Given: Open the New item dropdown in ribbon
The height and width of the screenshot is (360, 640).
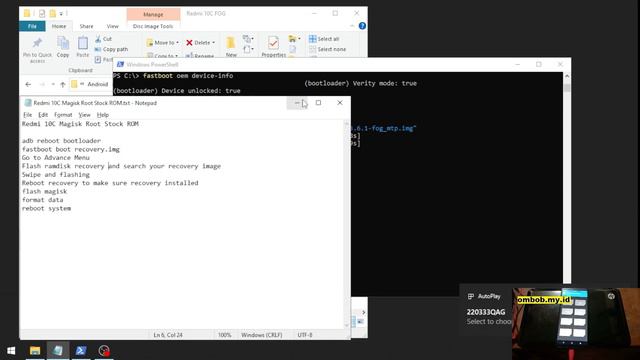Looking at the screenshot, I should pos(248,39).
